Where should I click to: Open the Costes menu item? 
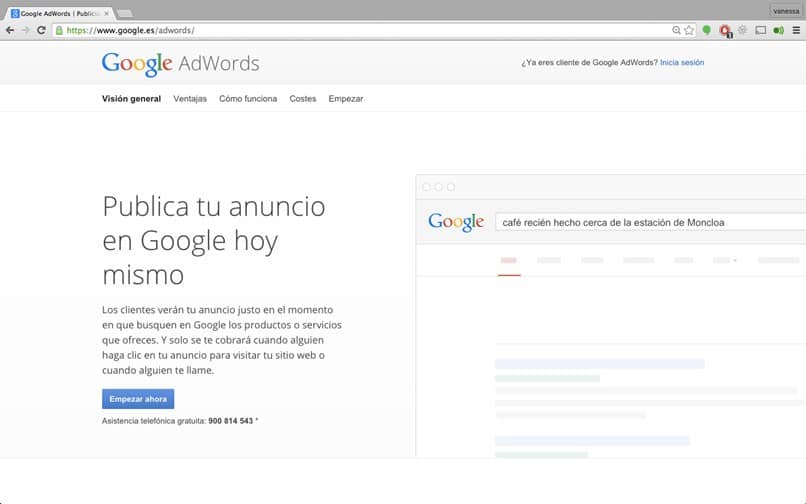point(303,99)
